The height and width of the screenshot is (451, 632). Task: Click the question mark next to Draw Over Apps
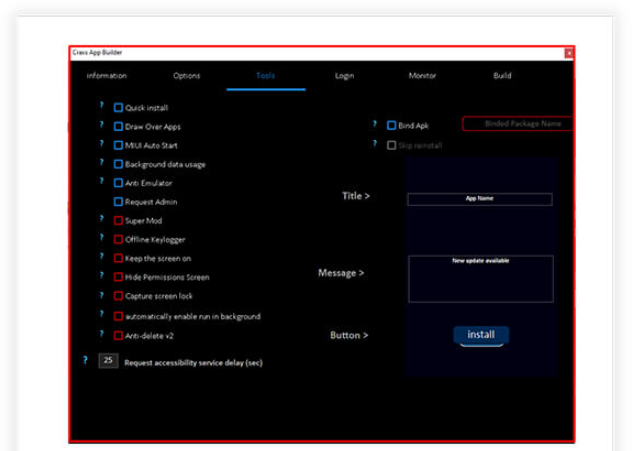[101, 125]
